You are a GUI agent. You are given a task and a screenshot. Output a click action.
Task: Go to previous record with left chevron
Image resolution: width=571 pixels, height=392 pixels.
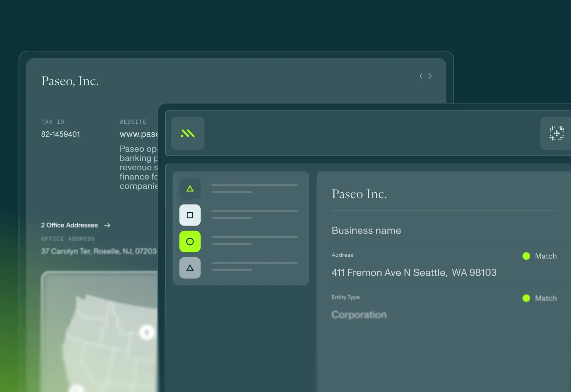coord(421,76)
